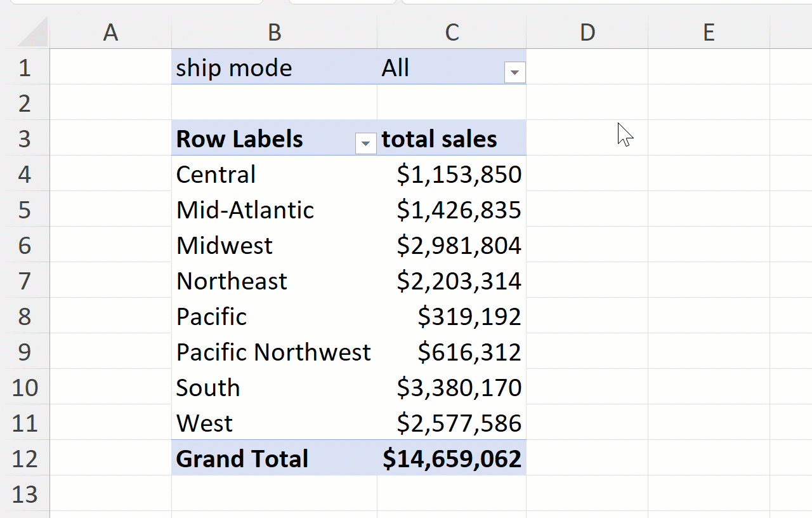812x518 pixels.
Task: Select column header C
Action: tap(452, 32)
